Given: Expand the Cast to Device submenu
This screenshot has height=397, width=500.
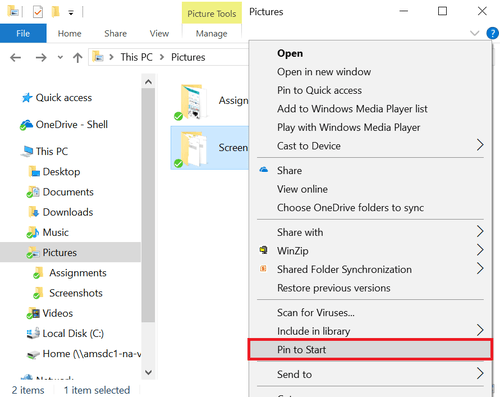Looking at the screenshot, I should [370, 146].
